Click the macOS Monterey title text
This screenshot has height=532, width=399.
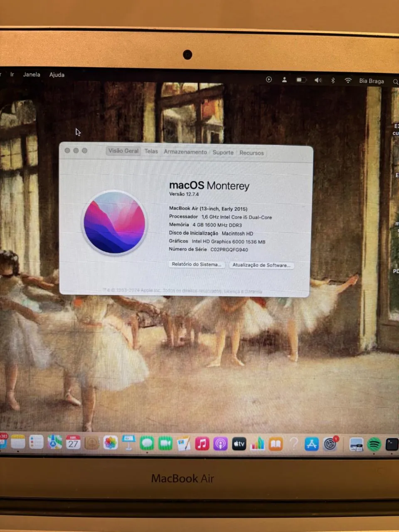tap(209, 185)
